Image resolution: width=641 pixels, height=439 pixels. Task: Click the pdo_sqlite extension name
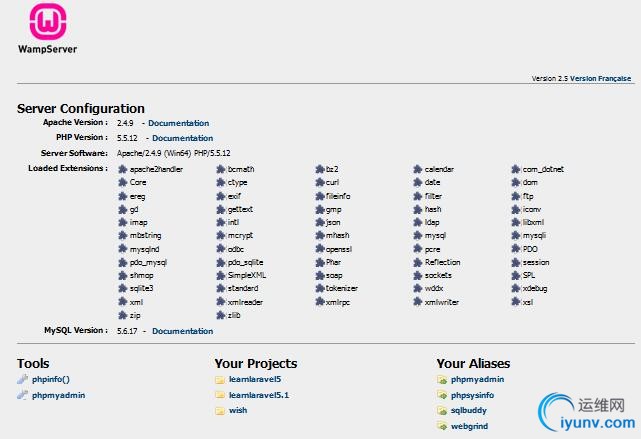tap(246, 262)
